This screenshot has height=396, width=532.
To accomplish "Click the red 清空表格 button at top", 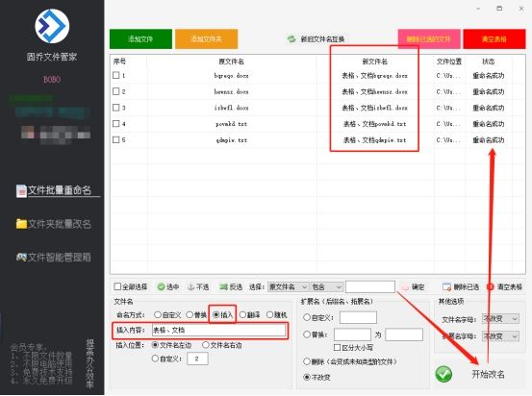I will (x=494, y=39).
